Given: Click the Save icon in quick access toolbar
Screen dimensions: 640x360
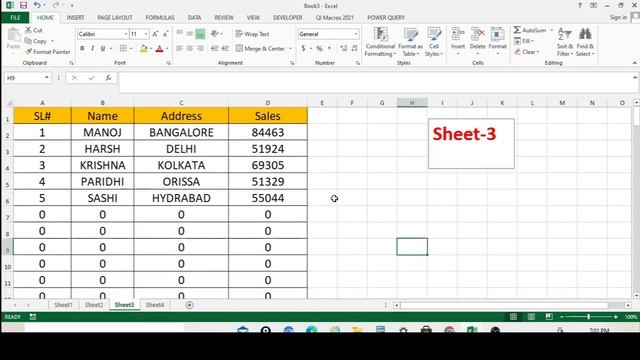Looking at the screenshot, I should pos(23,5).
